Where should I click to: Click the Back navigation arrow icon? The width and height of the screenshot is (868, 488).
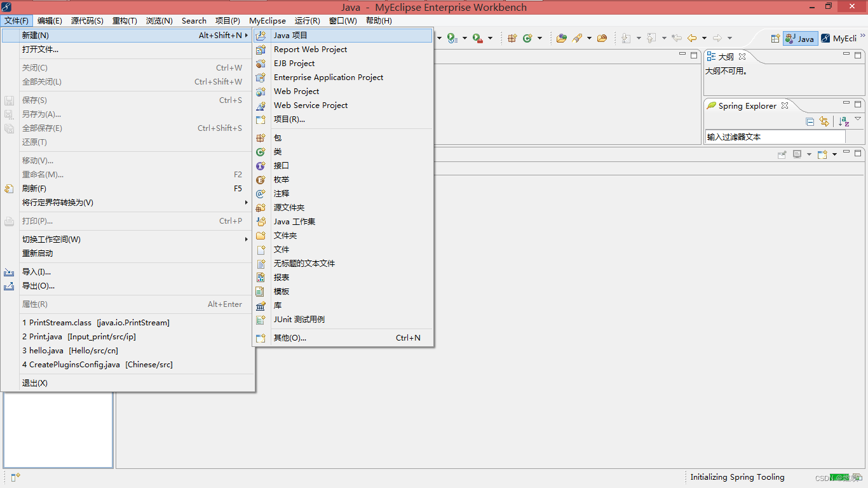coord(692,38)
